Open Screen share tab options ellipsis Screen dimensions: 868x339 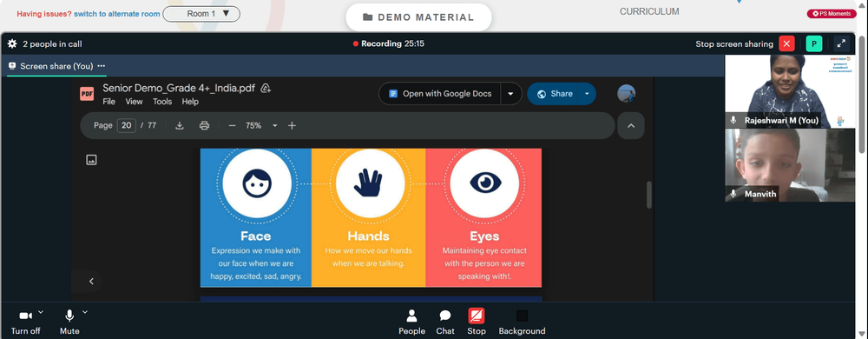(102, 66)
